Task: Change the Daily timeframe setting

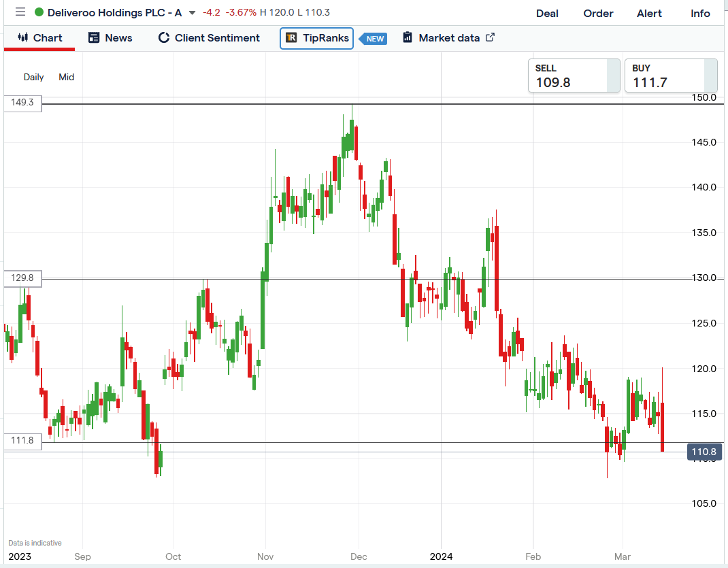Action: [x=33, y=77]
